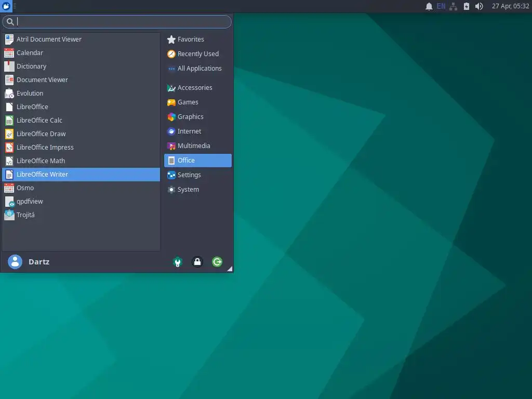Open Settings category
The width and height of the screenshot is (532, 399).
coord(198,175)
